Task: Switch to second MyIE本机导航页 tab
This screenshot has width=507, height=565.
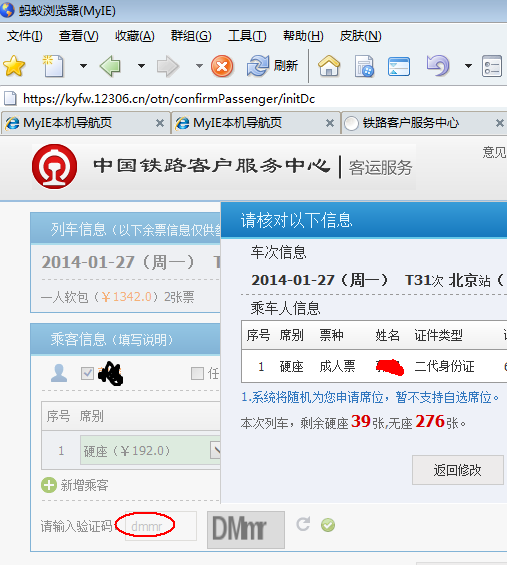Action: pos(255,123)
